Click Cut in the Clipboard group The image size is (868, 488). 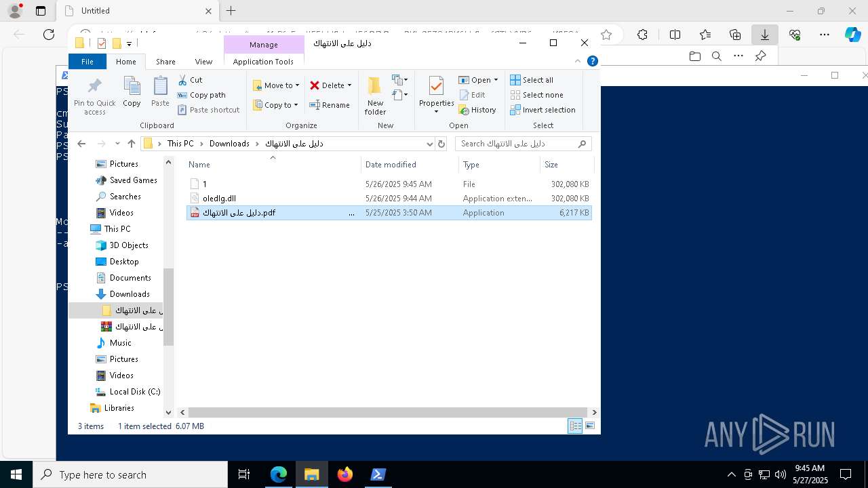click(190, 80)
